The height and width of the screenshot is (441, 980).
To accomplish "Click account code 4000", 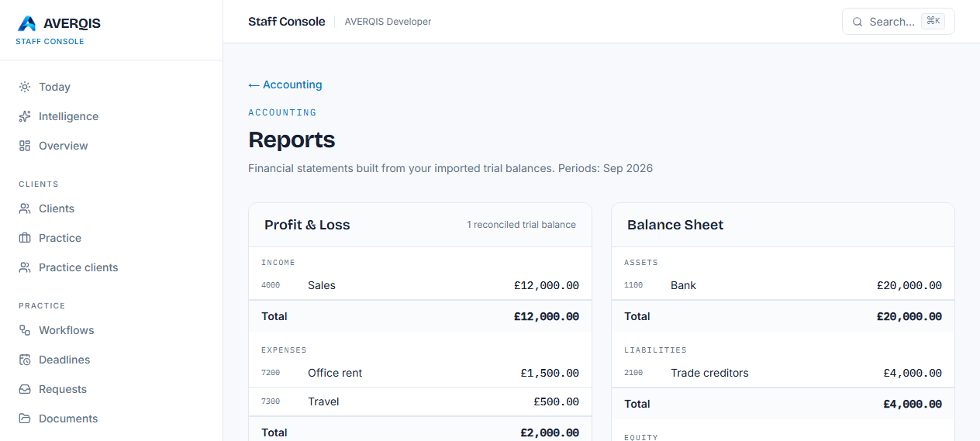I will coord(271,285).
